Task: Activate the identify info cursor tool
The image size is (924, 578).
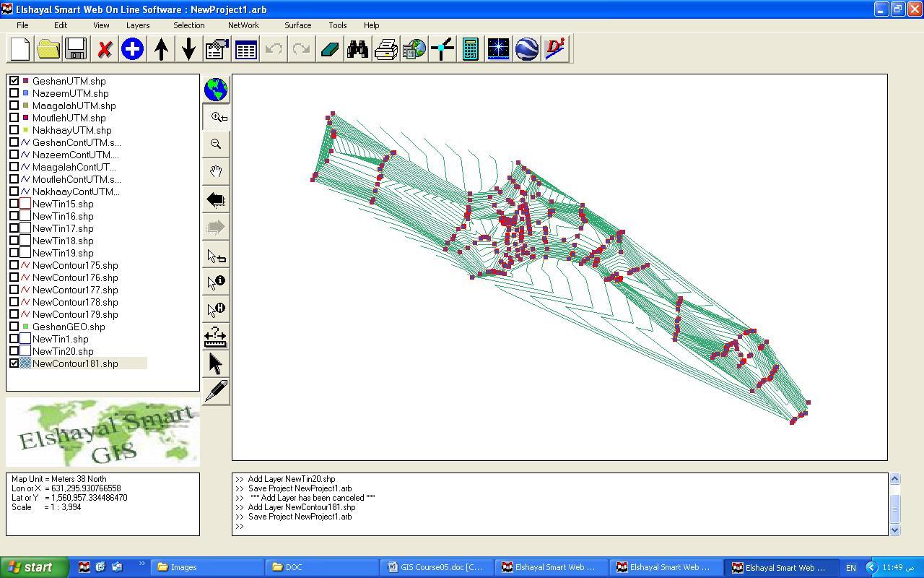Action: (216, 282)
